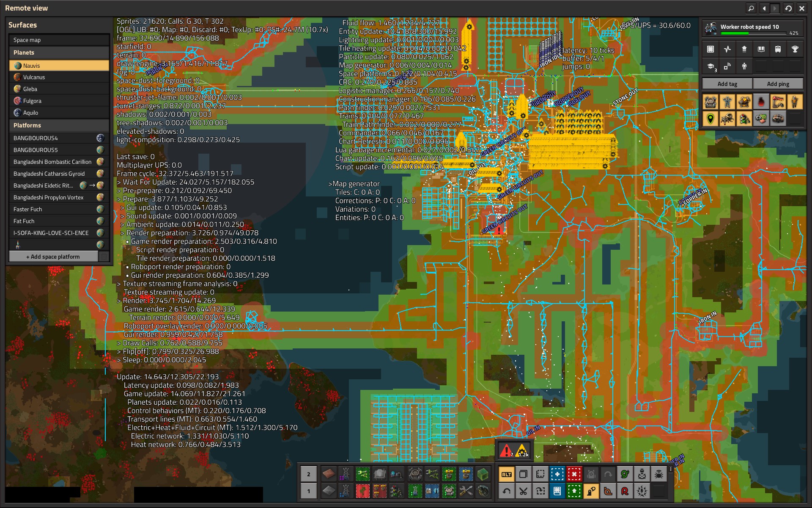Toggle electric pole network map overlay
The width and height of the screenshot is (812, 508).
[x=727, y=102]
